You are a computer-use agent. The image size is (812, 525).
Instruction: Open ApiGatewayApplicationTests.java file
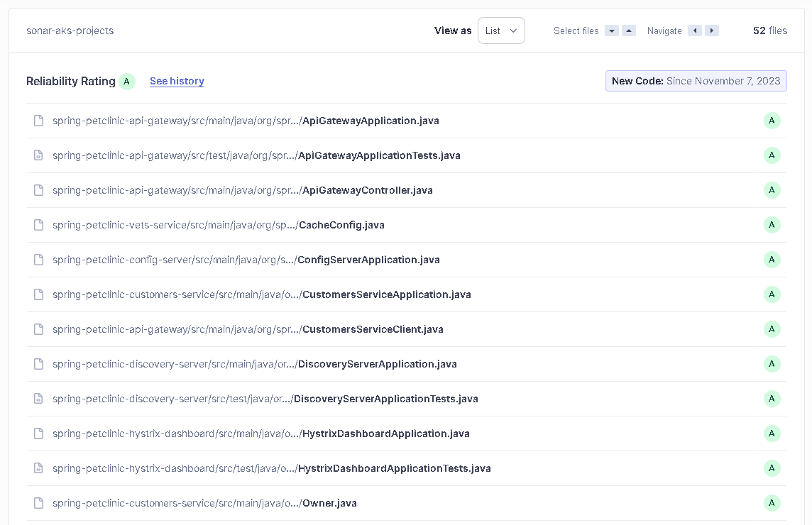(x=256, y=155)
